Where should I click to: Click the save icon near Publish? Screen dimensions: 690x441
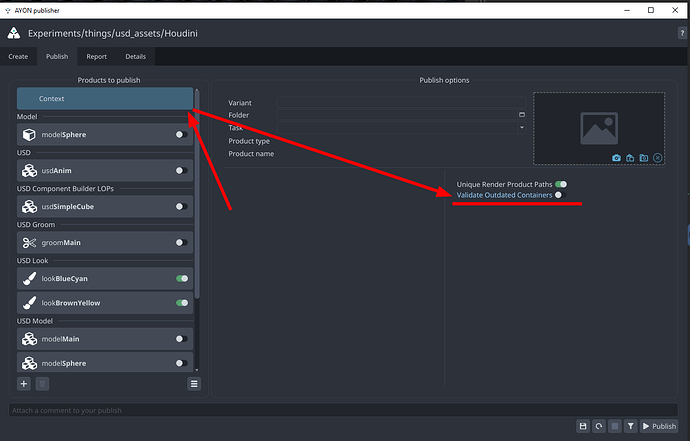click(x=583, y=426)
